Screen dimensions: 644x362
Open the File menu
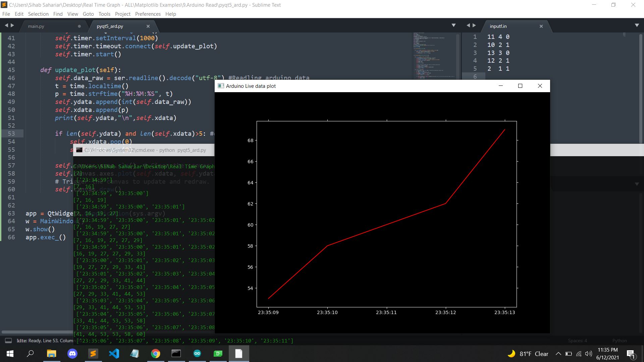(x=6, y=14)
